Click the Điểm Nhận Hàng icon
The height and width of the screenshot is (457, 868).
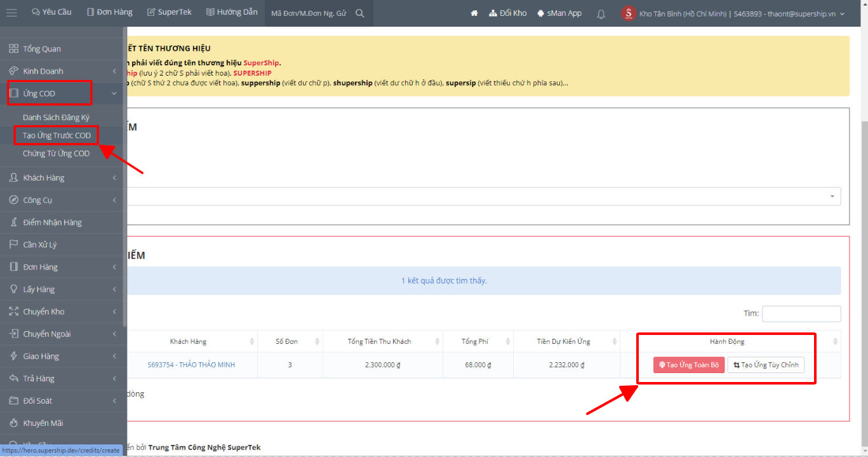[13, 222]
